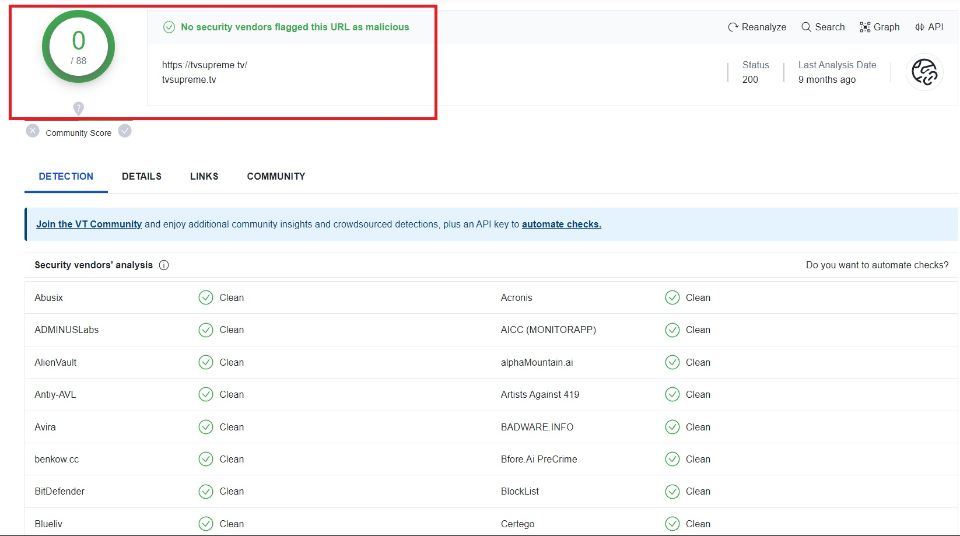Click the Acronis vendor name
Viewport: 960px width, 536px height.
click(517, 298)
